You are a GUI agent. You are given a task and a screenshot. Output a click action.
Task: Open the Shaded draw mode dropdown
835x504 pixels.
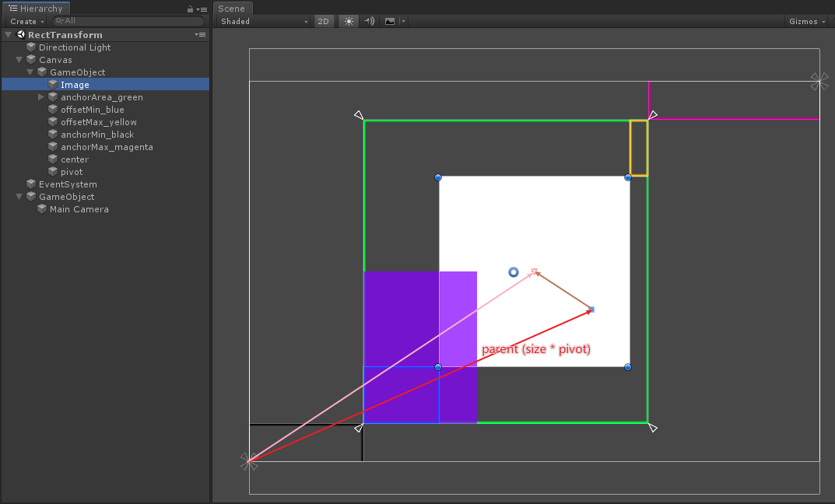pyautogui.click(x=264, y=21)
